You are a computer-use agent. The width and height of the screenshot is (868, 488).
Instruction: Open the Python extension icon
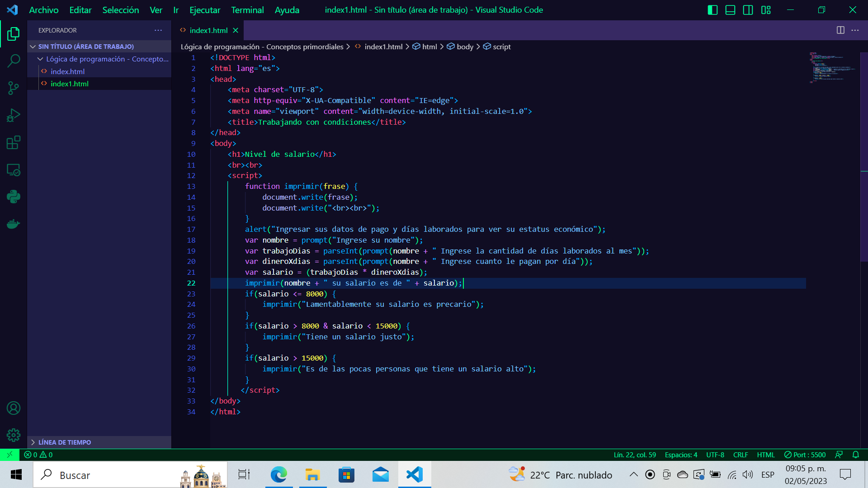point(14,197)
